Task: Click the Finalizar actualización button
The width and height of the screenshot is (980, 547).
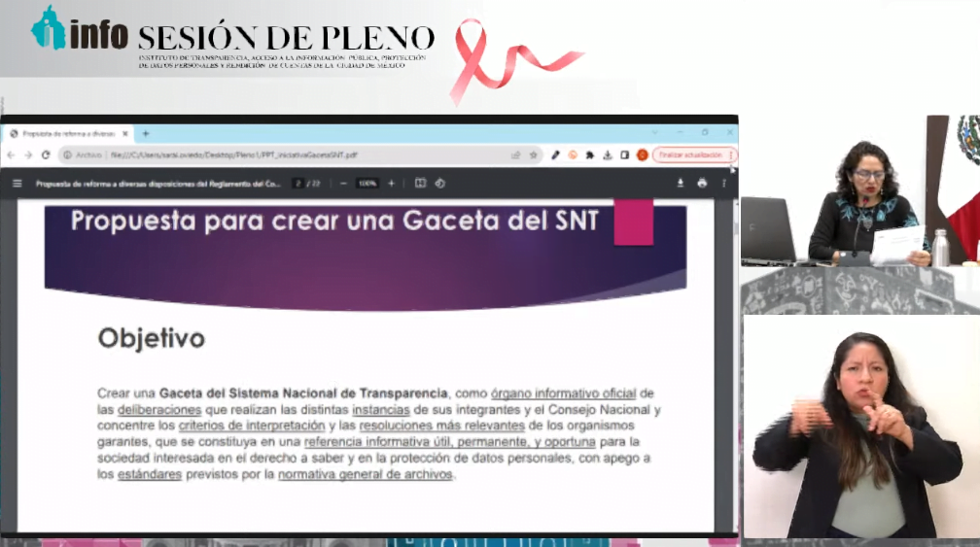Action: click(689, 154)
